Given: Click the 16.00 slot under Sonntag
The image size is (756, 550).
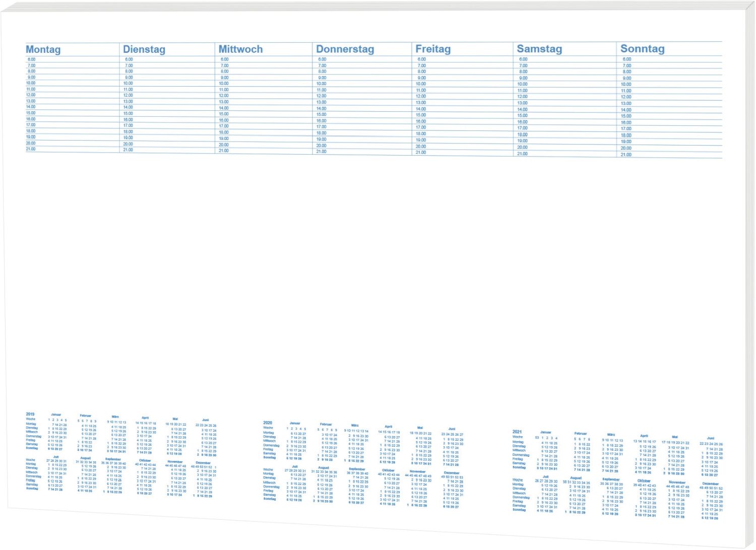Looking at the screenshot, I should [x=626, y=122].
